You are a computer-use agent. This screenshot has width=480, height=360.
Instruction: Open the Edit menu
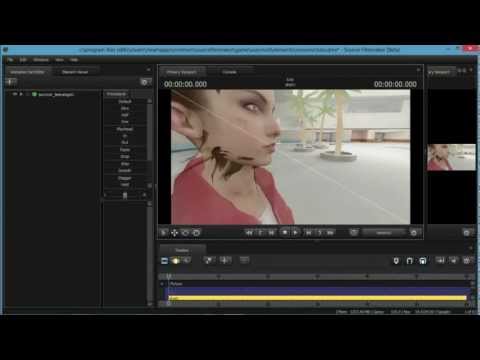tap(23, 60)
